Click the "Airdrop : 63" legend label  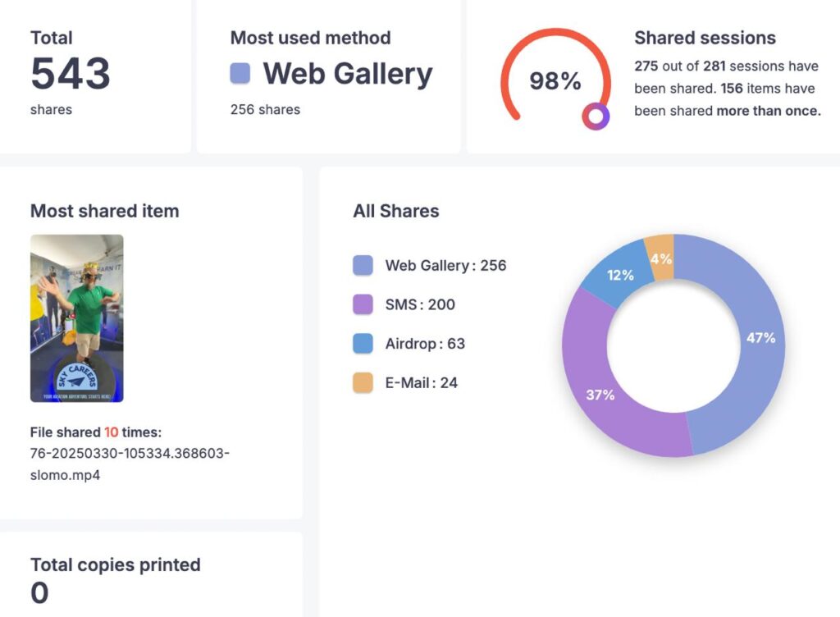[425, 344]
